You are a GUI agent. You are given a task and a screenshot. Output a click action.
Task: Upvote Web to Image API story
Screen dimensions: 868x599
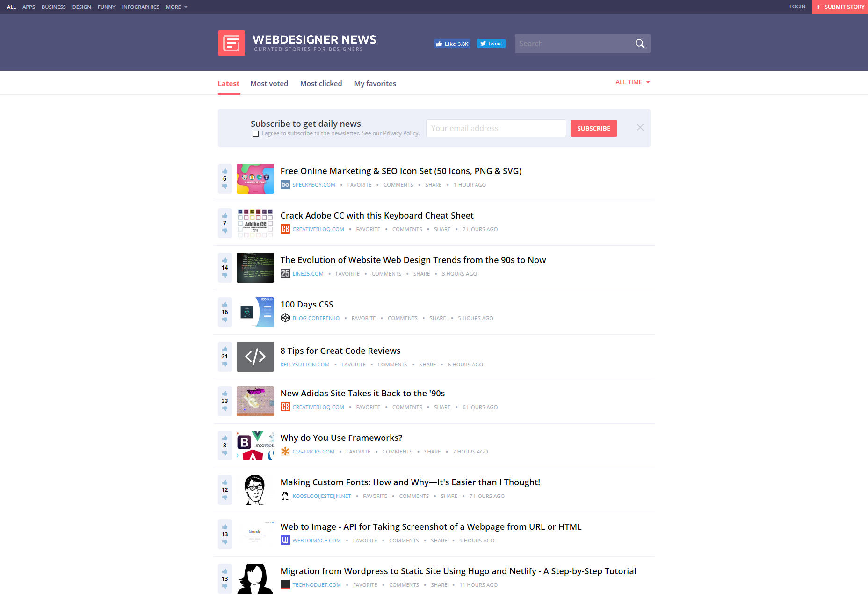tap(224, 527)
